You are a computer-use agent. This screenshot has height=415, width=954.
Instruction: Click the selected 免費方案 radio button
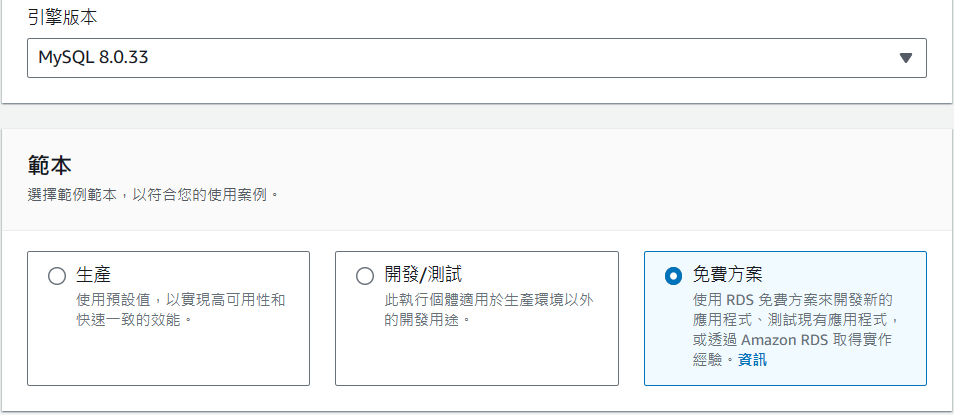coord(673,276)
